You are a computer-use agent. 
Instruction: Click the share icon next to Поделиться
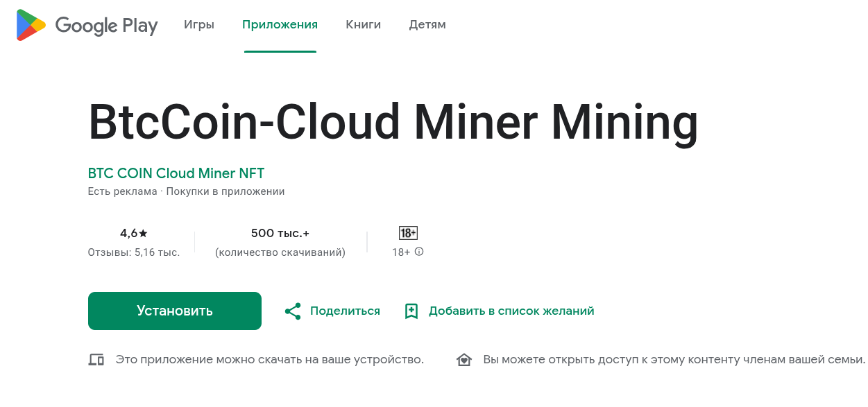(294, 311)
